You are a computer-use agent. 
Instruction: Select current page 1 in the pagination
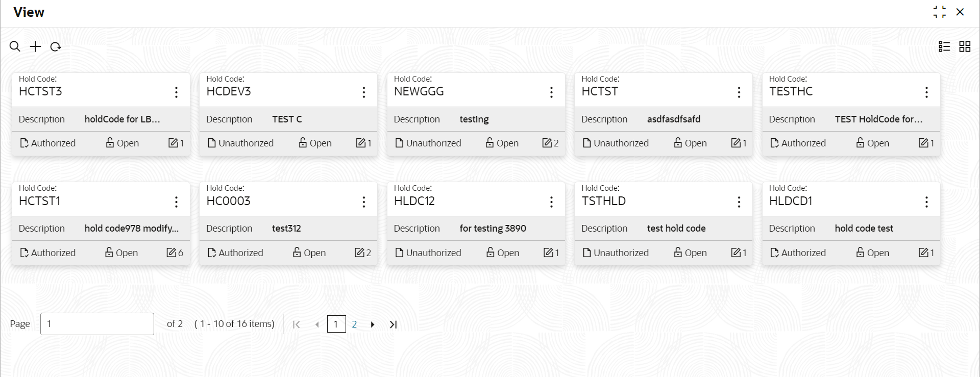pyautogui.click(x=336, y=324)
